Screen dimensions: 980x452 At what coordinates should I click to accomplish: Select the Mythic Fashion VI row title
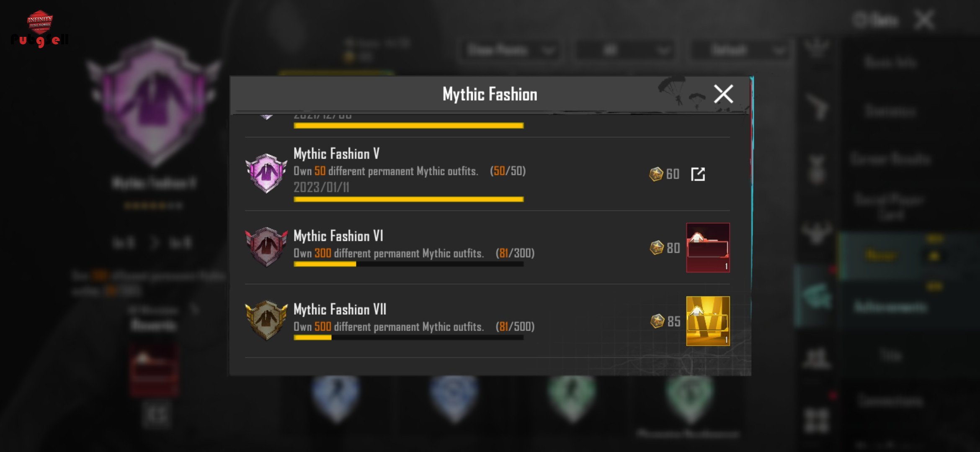click(338, 236)
